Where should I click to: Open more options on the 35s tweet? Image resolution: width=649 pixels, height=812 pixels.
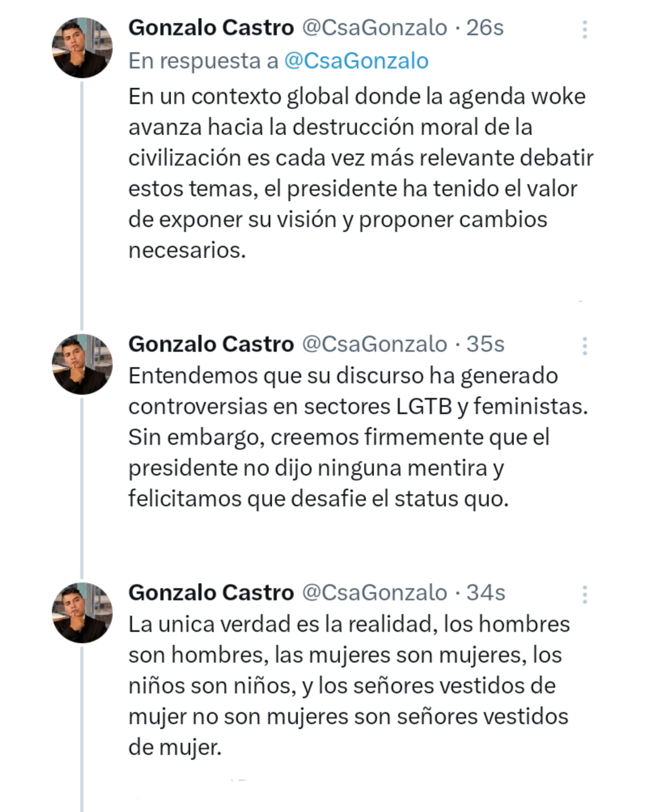click(x=584, y=346)
